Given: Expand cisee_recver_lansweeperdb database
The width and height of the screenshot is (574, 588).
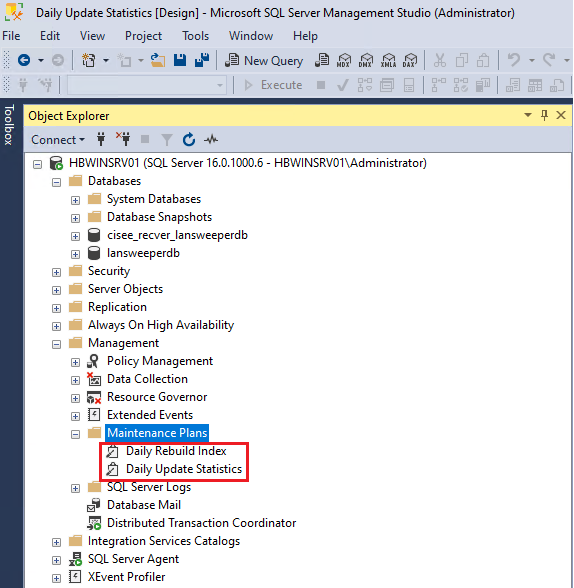Looking at the screenshot, I should pyautogui.click(x=75, y=236).
